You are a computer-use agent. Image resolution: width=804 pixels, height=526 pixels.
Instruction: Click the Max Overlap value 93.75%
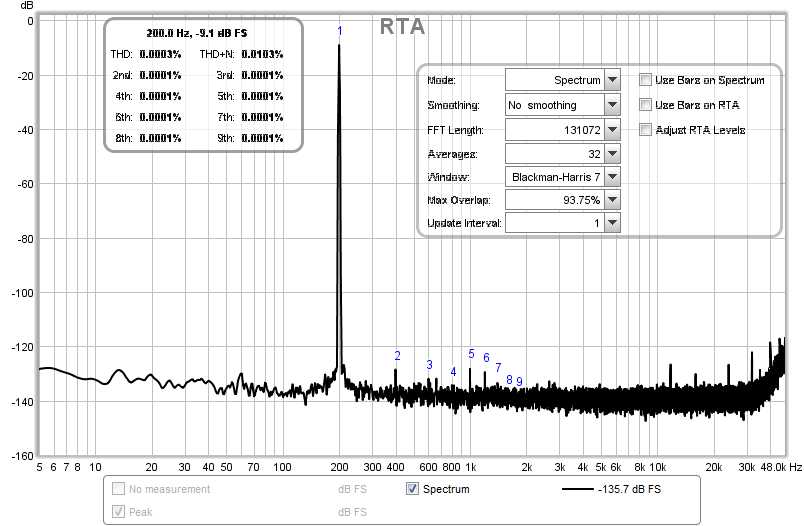click(555, 200)
